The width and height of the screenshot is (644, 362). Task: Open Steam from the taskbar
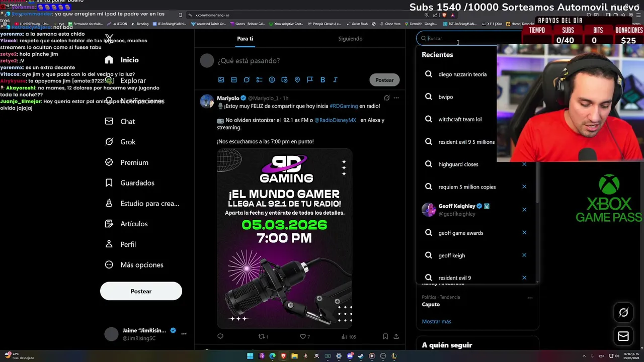pos(361,356)
